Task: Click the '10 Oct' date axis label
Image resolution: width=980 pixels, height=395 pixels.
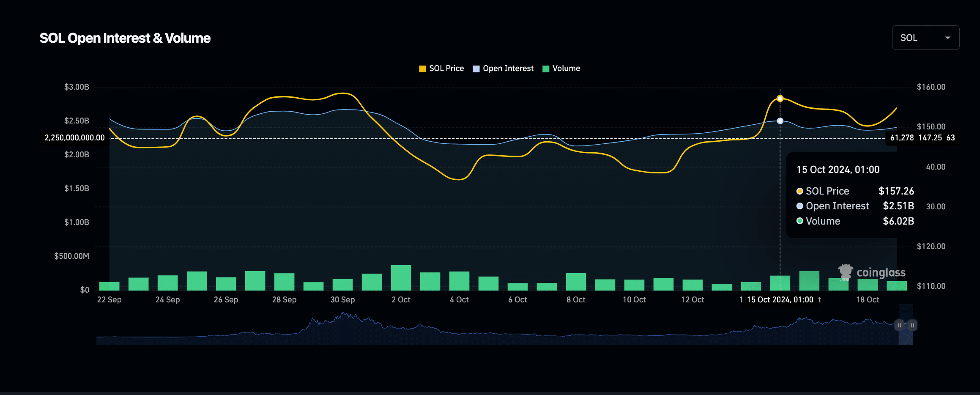Action: click(x=634, y=300)
